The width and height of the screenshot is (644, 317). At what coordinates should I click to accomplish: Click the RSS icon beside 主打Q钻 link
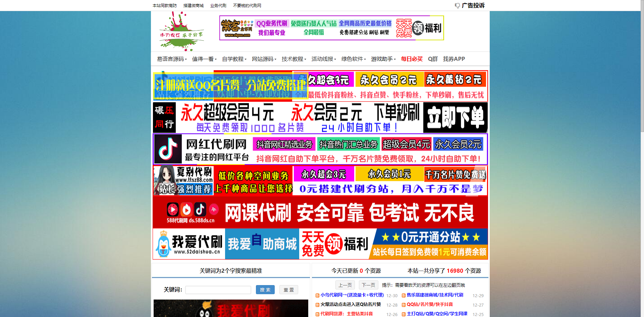[x=404, y=314]
